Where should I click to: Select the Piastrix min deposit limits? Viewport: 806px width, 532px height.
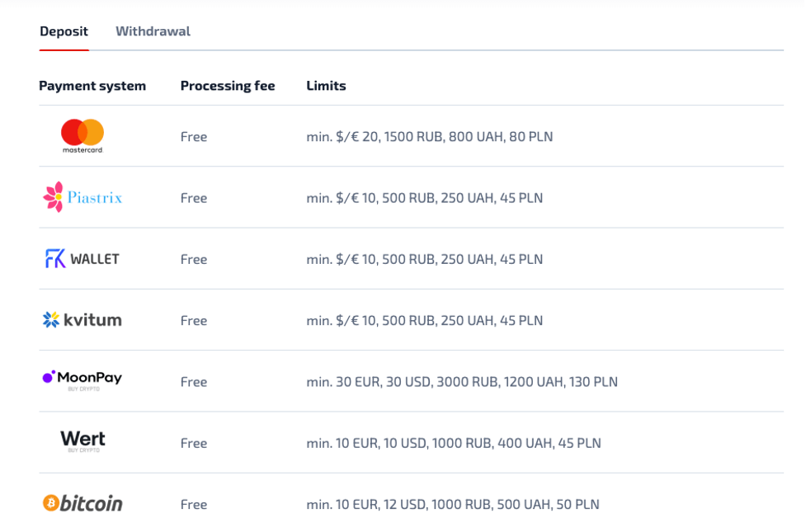424,198
